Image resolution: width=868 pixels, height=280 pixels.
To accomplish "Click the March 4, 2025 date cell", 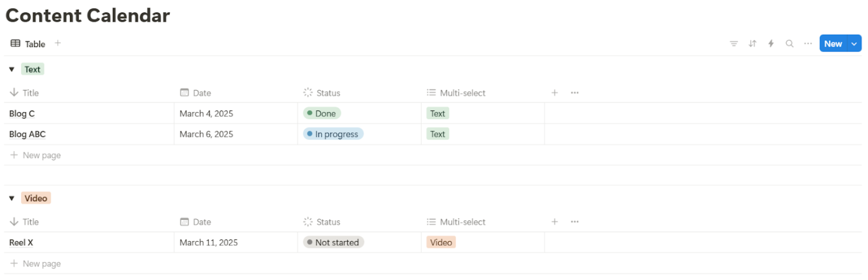I will pyautogui.click(x=206, y=113).
